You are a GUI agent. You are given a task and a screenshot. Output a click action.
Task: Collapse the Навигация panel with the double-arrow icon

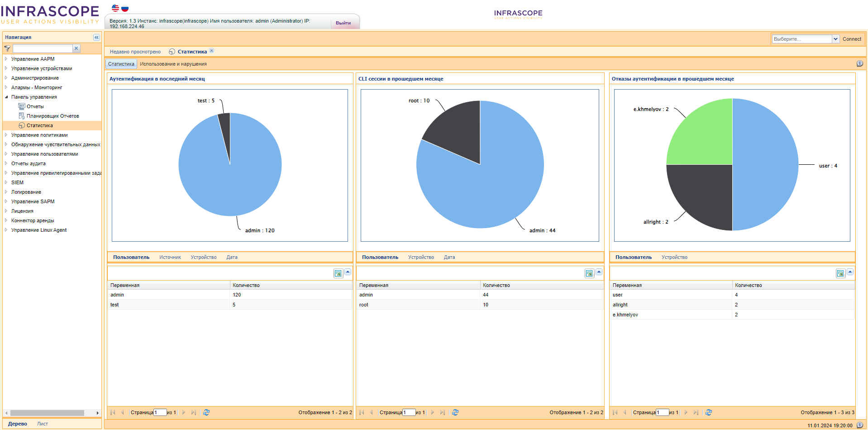[x=96, y=37]
